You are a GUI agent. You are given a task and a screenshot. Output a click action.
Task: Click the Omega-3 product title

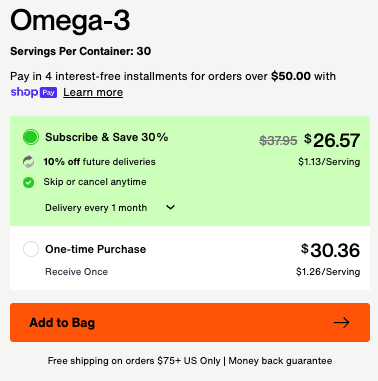70,20
